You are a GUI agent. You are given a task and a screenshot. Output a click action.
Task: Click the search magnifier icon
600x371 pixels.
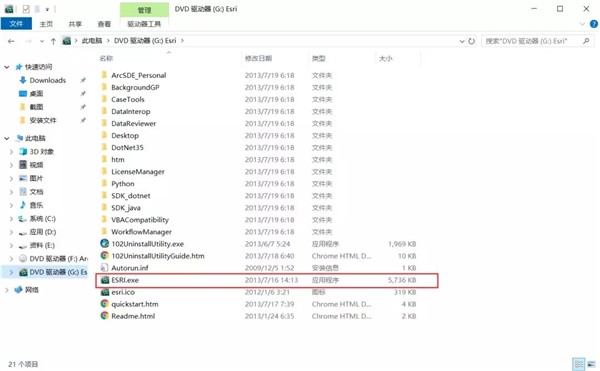tap(586, 41)
